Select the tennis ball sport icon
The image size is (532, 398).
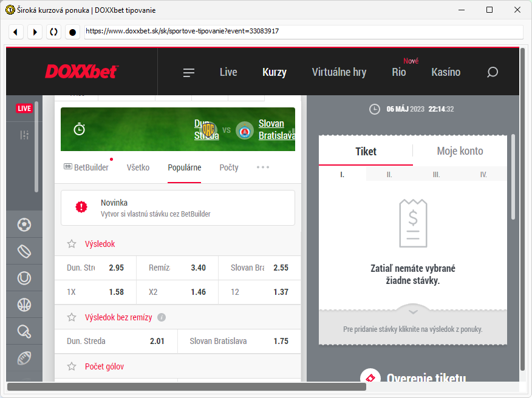[24, 278]
